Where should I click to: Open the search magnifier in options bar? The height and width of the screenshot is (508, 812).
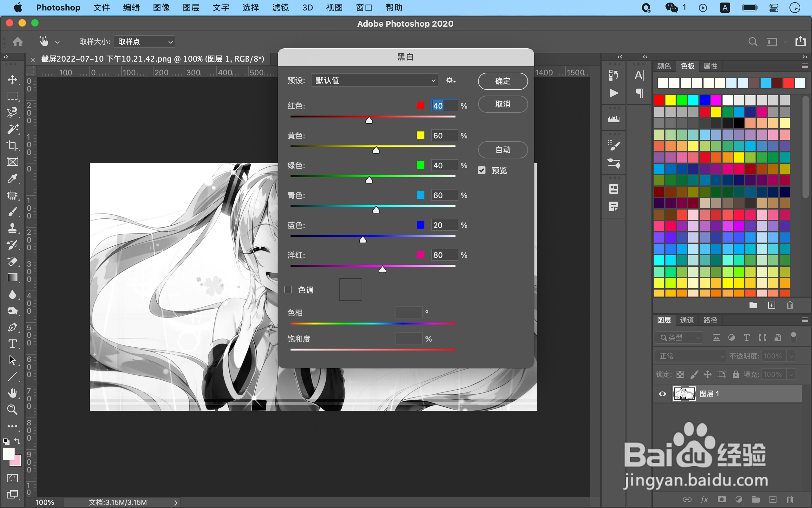pyautogui.click(x=753, y=42)
